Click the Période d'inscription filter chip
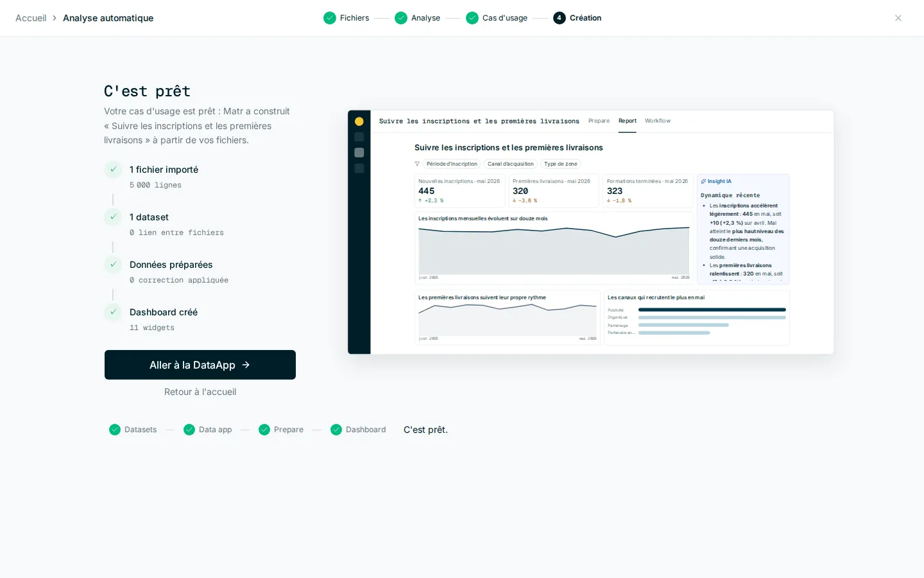This screenshot has height=578, width=924. (x=452, y=164)
